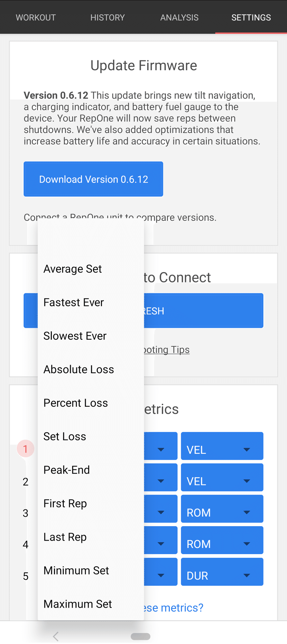The height and width of the screenshot is (644, 287).
Task: Choose Minimum Set from the list
Action: (x=76, y=570)
